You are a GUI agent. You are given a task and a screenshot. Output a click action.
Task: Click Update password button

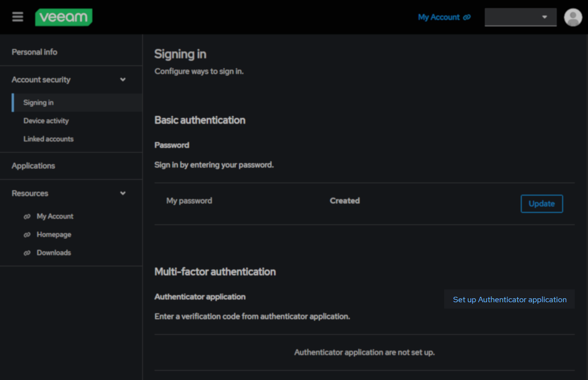[x=542, y=203]
